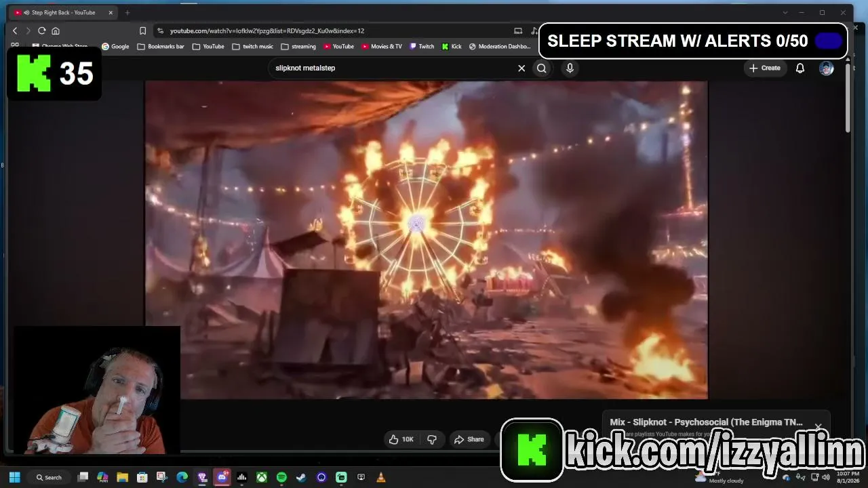This screenshot has width=868, height=488.
Task: Reload the YouTube page
Action: [x=41, y=30]
